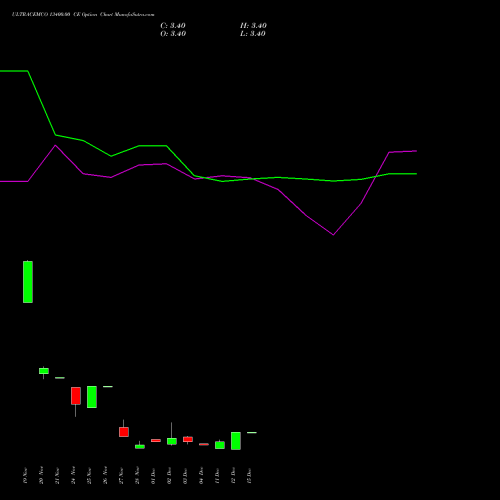This screenshot has width=500, height=500.
Task: Click the flat green dash candle above 15 Dec
Action: point(252,433)
